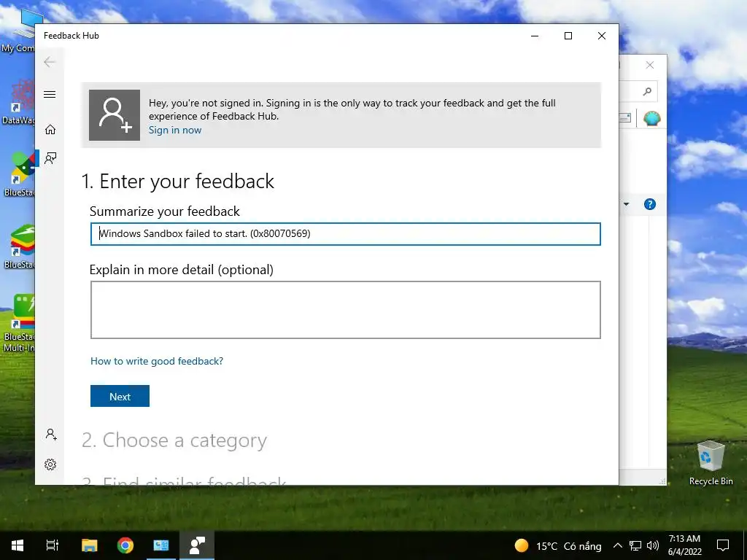This screenshot has height=560, width=747.
Task: Click the blue help icon in background window
Action: [650, 204]
